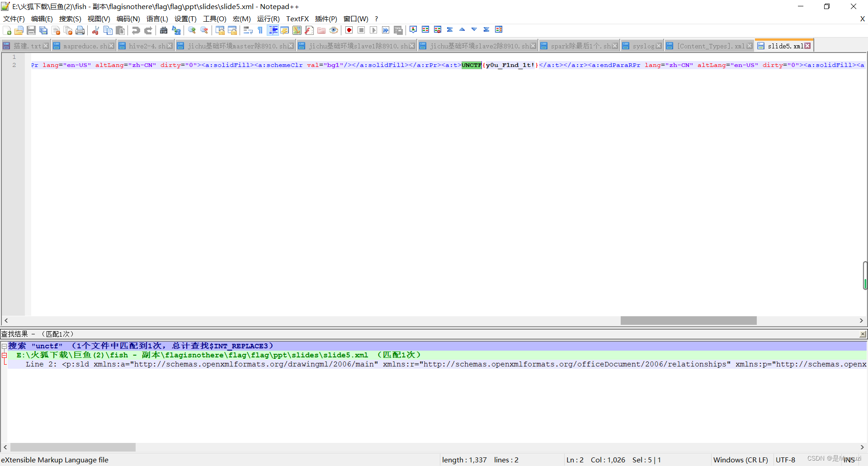Screen dimensions: 868x466
Task: Switch to the syslog tab
Action: point(642,46)
